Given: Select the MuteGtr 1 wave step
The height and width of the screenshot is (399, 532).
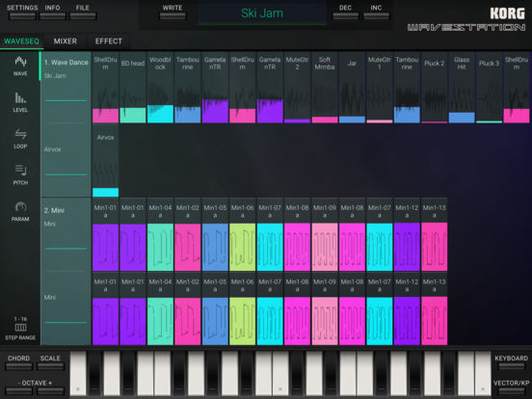Looking at the screenshot, I should (380, 88).
